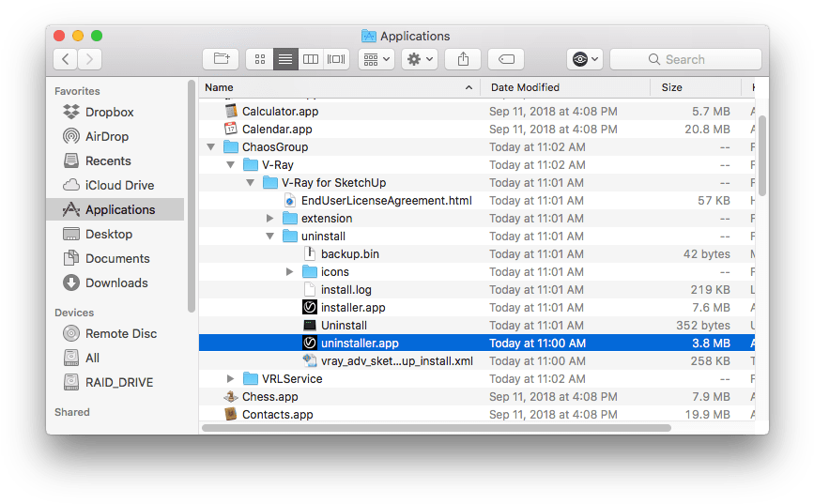Click the Share toolbar button

click(x=463, y=59)
